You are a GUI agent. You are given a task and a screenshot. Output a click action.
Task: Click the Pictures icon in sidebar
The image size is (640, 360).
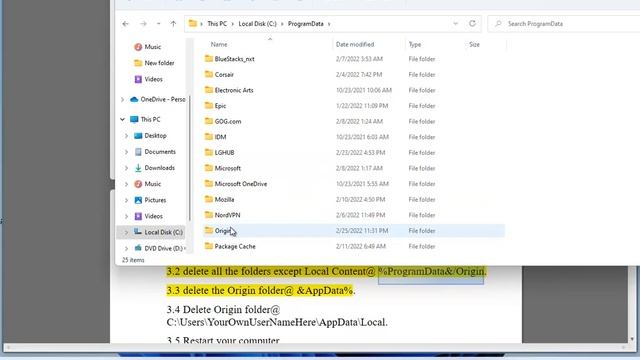138,200
